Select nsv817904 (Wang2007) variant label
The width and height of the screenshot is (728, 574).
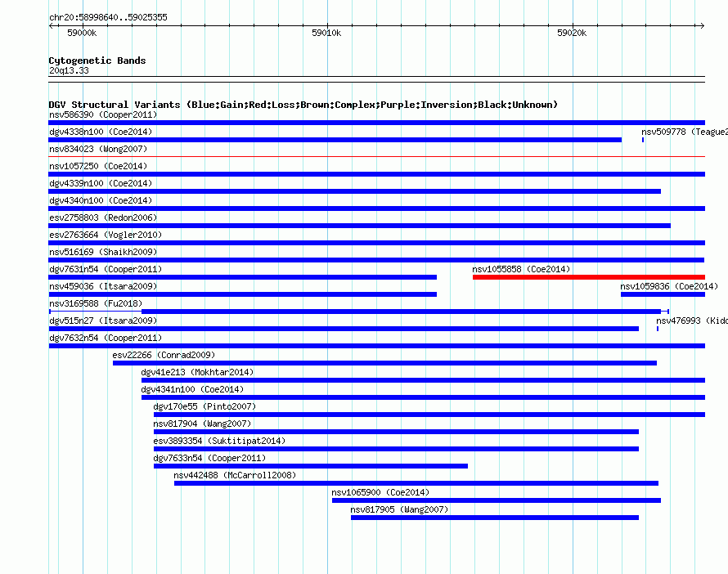202,424
